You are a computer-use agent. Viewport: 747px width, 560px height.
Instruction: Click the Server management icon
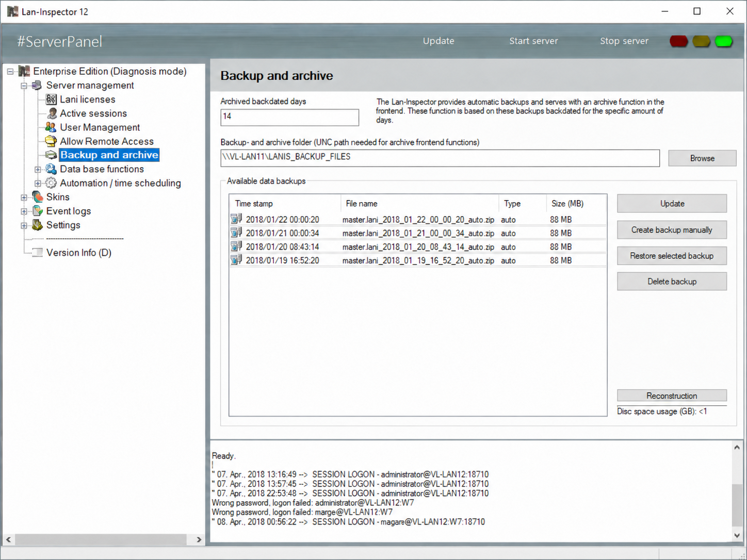[37, 85]
